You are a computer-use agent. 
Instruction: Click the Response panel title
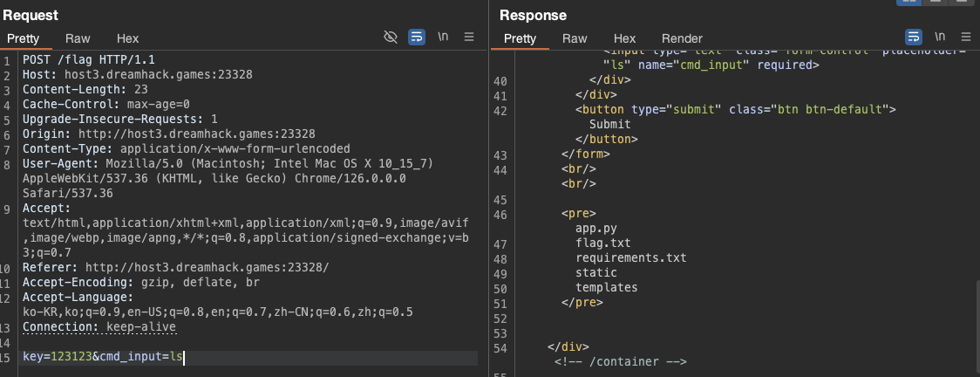[x=533, y=15]
